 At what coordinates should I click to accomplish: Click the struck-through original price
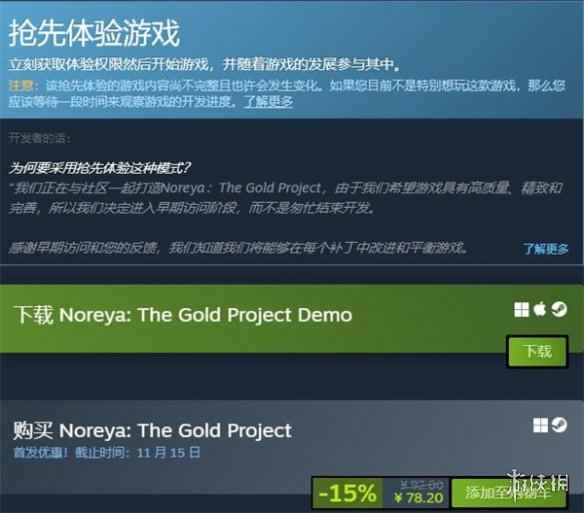(x=421, y=485)
